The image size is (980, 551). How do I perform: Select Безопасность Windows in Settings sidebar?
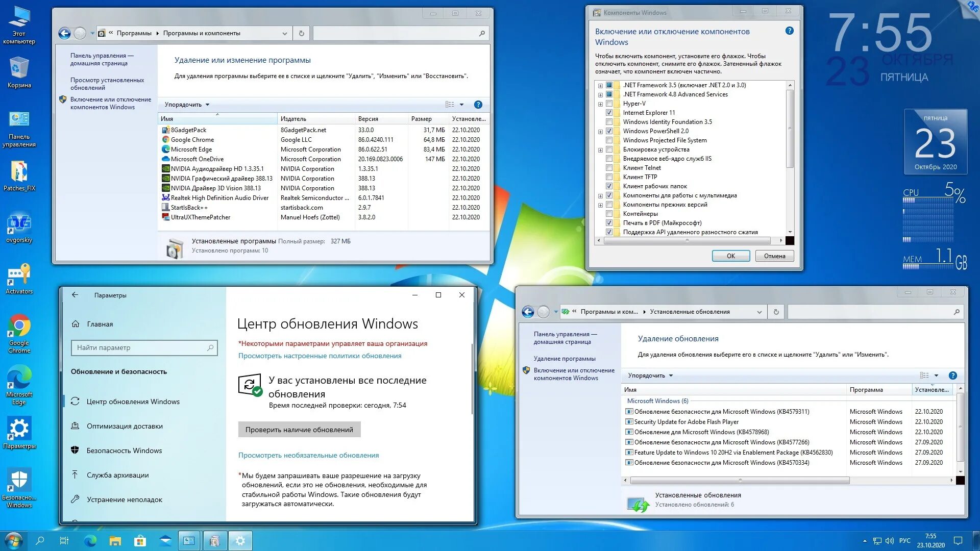point(124,450)
